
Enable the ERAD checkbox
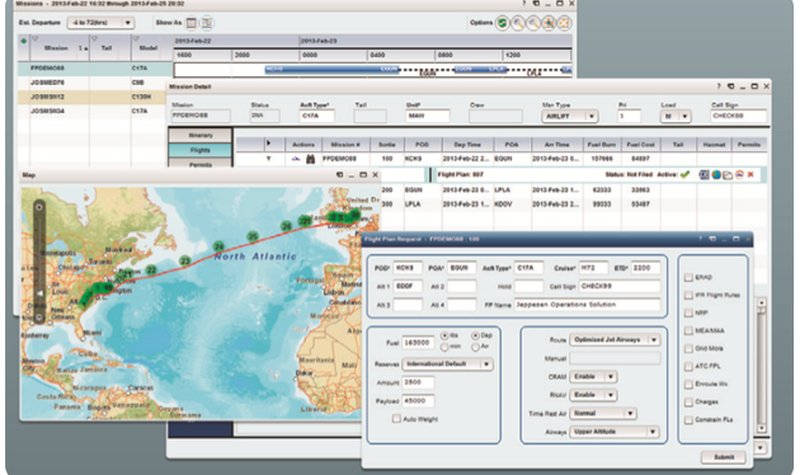coord(688,278)
